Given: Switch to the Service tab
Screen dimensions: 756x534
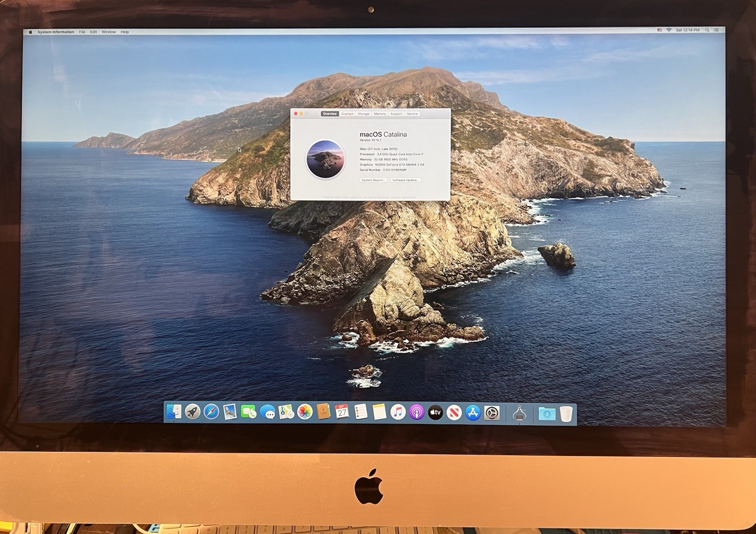Looking at the screenshot, I should click(x=412, y=114).
